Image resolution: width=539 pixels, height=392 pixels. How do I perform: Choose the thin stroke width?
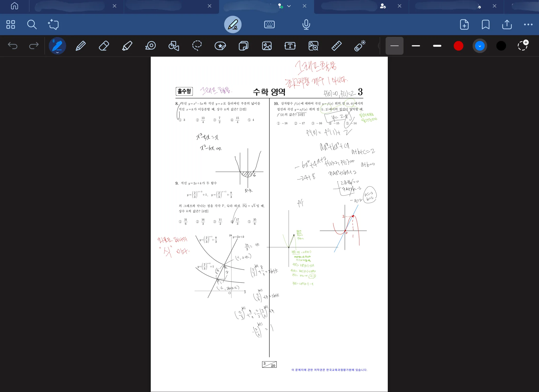click(x=395, y=46)
